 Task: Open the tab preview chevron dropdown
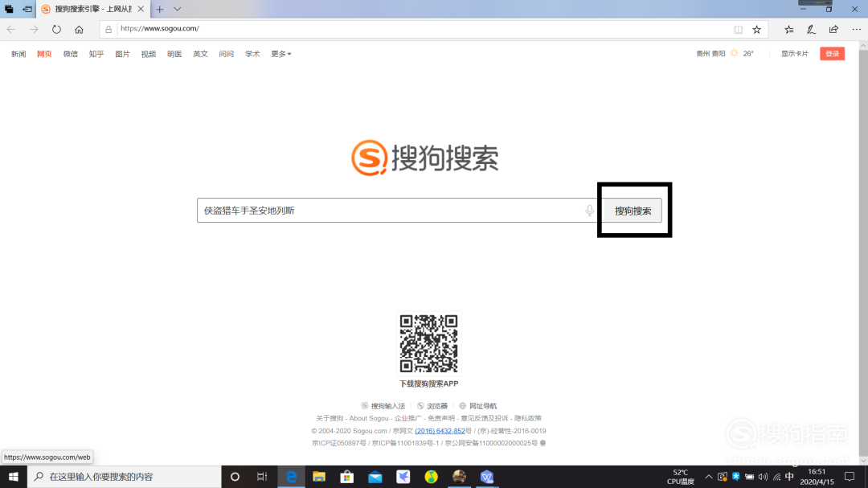coord(177,9)
